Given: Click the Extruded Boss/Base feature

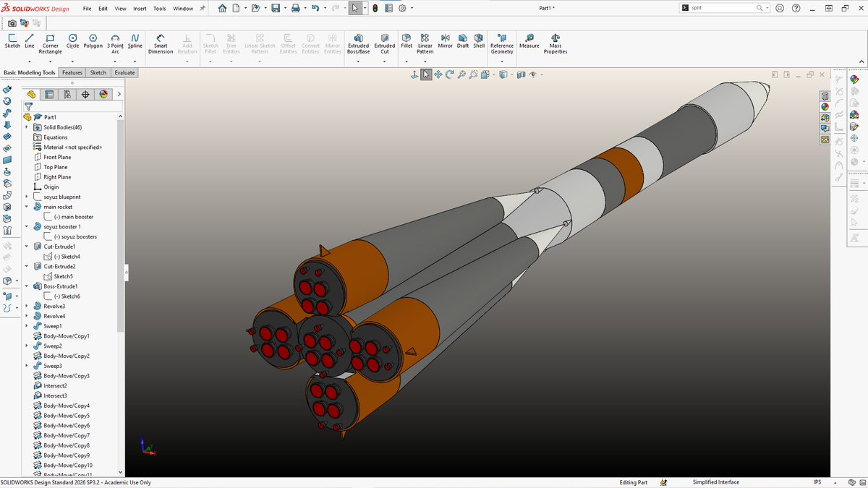Looking at the screenshot, I should point(358,43).
